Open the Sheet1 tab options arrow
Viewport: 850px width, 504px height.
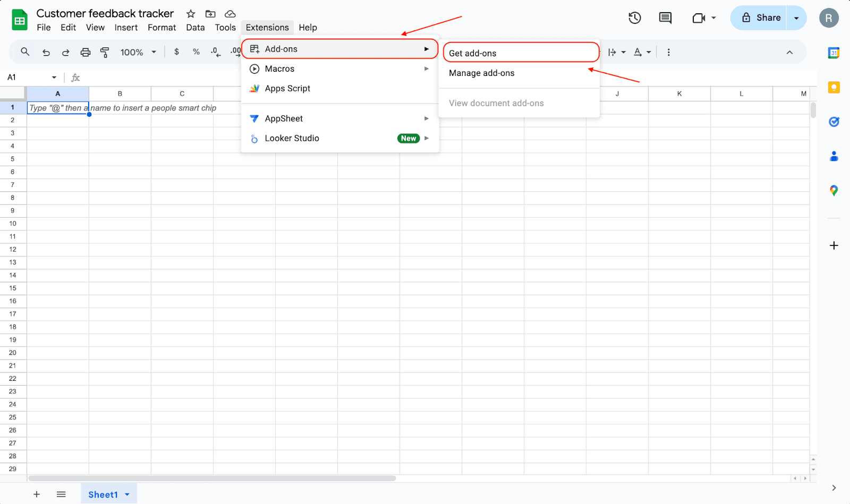[x=127, y=494]
